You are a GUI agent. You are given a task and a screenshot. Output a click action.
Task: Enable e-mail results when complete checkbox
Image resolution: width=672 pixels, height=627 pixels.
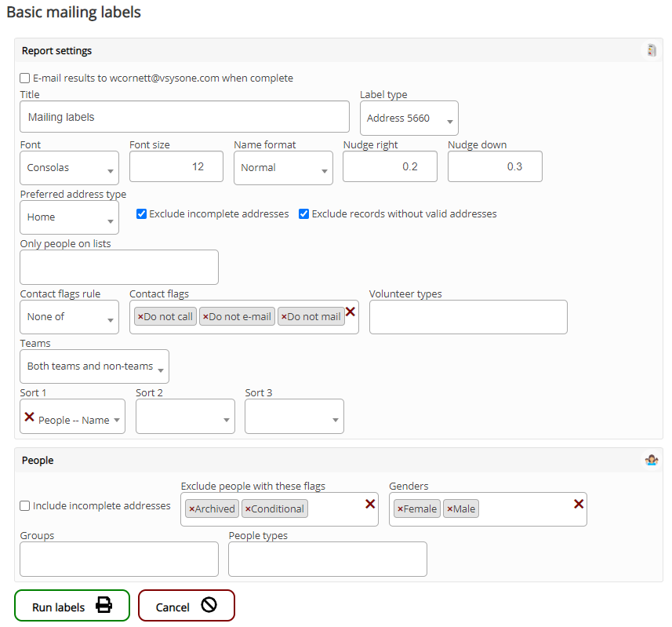click(25, 78)
